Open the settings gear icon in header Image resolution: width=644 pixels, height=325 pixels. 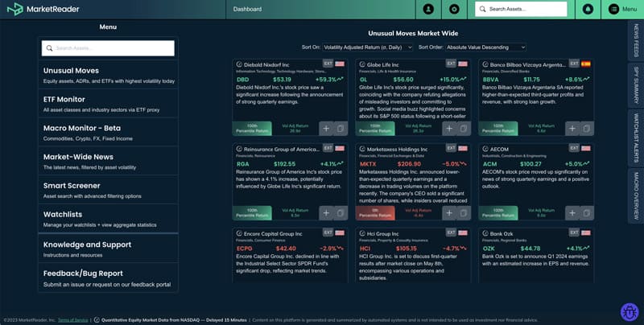click(454, 9)
